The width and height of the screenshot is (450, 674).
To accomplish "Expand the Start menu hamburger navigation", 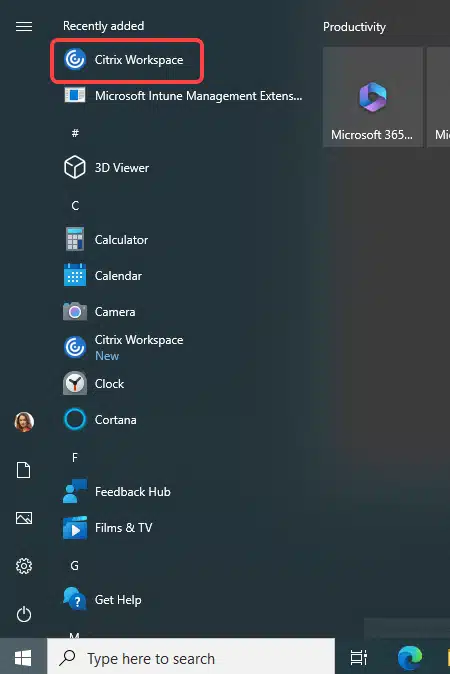I will click(24, 27).
